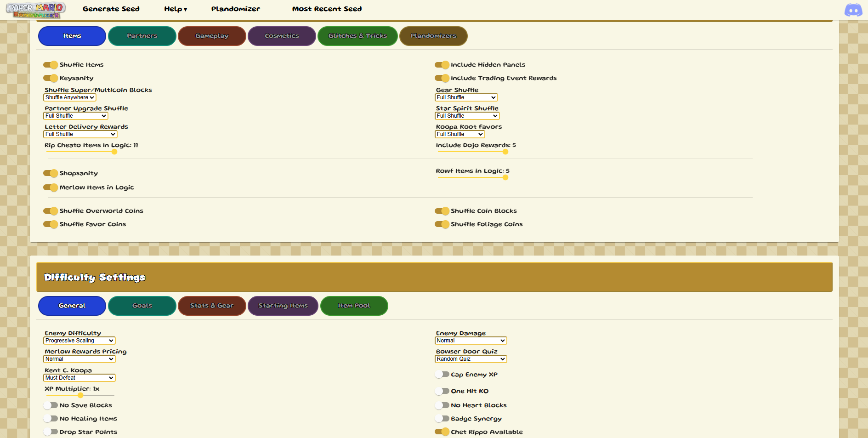Open Enemy Damage dropdown
This screenshot has width=868, height=438.
coord(471,341)
